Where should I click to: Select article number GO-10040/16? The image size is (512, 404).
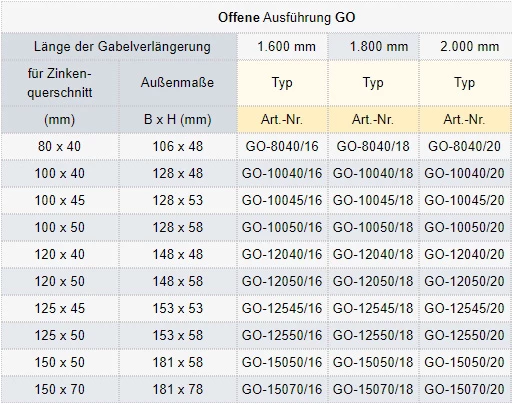282,173
